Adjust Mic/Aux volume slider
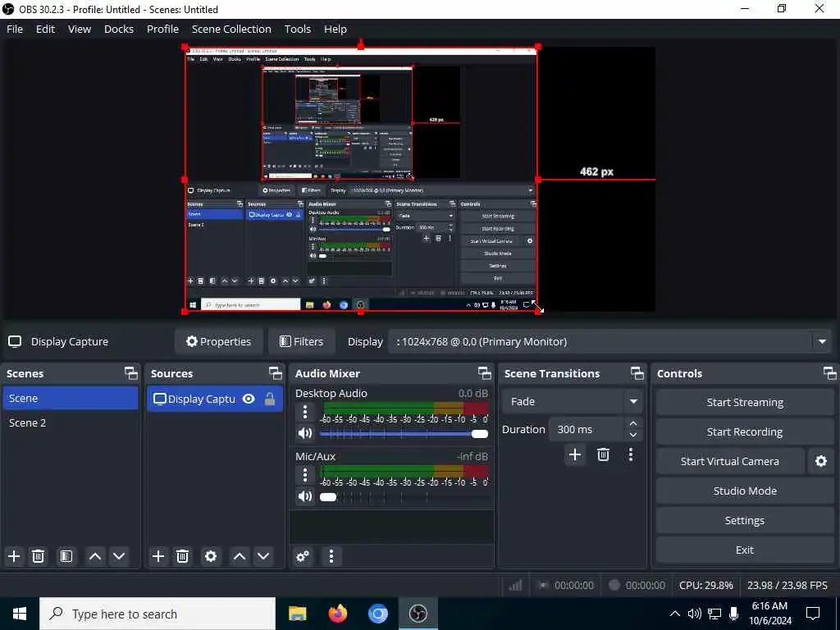The image size is (840, 630). click(x=404, y=496)
